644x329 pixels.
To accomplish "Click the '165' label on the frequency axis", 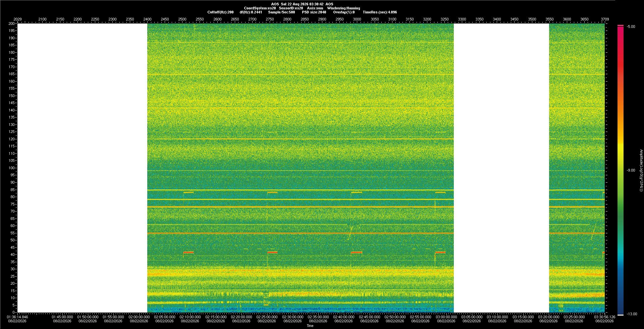I will coord(12,74).
